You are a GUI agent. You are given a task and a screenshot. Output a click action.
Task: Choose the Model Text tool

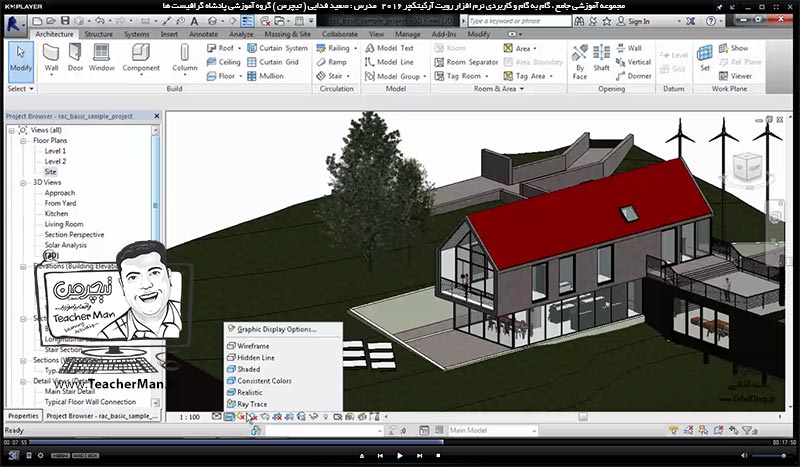(x=389, y=48)
